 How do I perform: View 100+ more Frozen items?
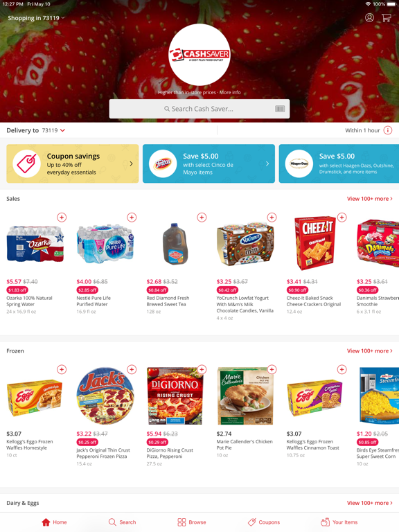pos(369,351)
